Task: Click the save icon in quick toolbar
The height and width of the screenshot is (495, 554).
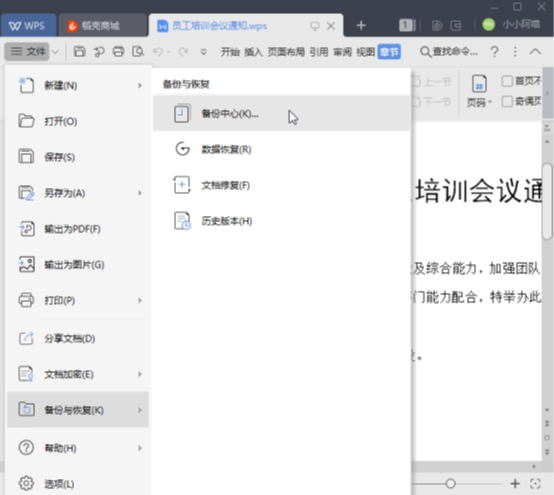Action: point(79,52)
